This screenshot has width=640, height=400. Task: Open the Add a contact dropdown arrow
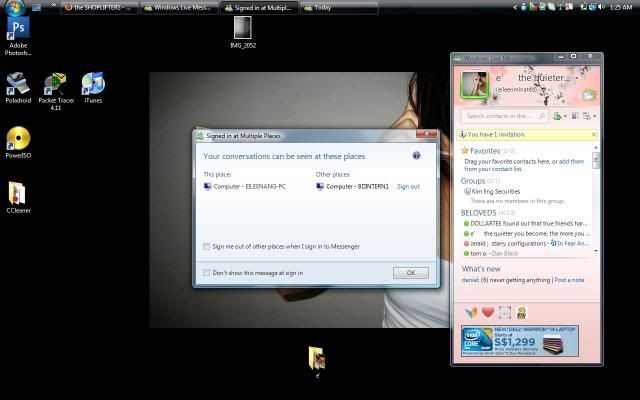565,117
